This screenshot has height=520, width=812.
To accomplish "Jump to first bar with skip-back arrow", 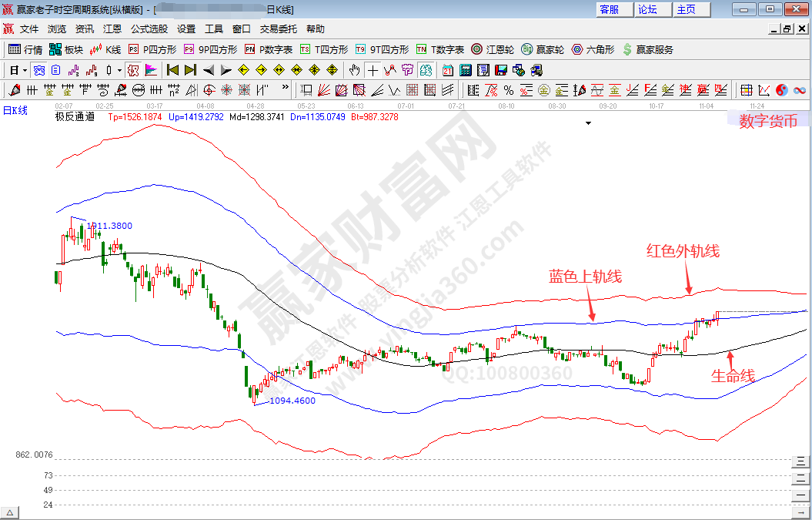I will [x=172, y=70].
